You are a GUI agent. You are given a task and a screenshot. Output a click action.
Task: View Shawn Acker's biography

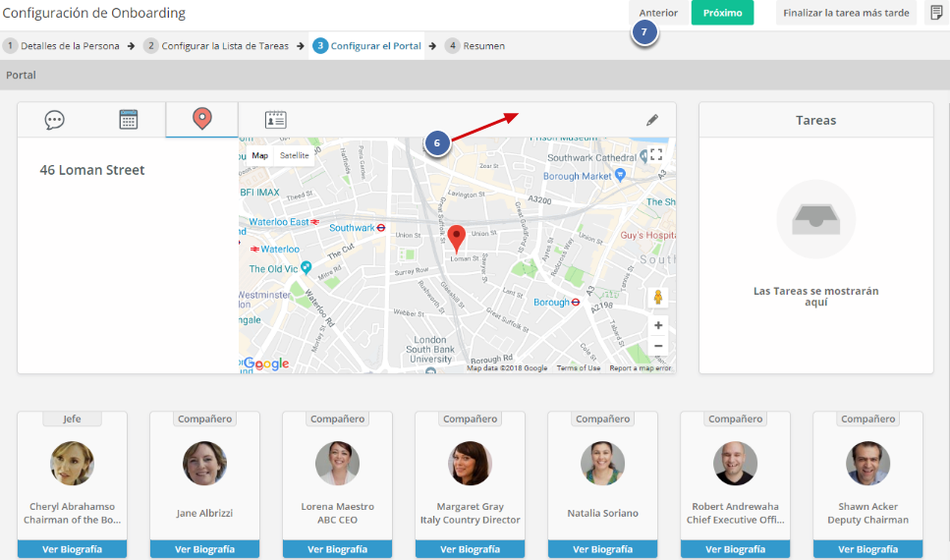pyautogui.click(x=868, y=549)
